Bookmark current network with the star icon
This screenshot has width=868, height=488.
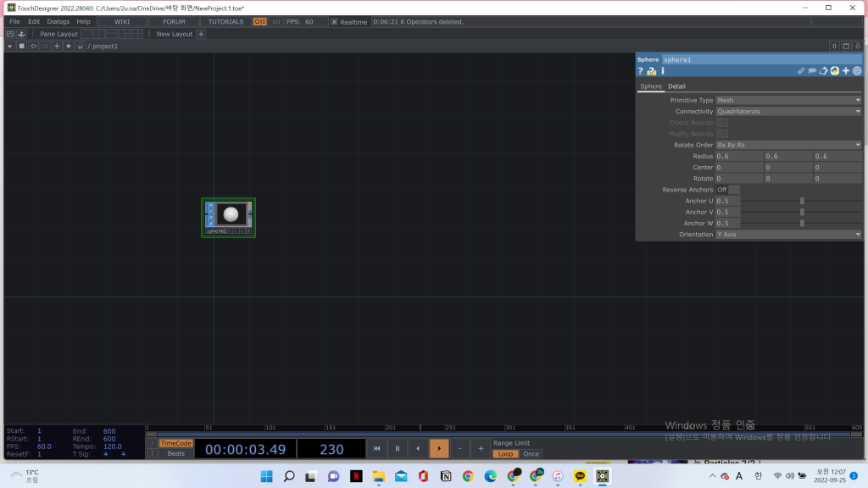coord(69,47)
